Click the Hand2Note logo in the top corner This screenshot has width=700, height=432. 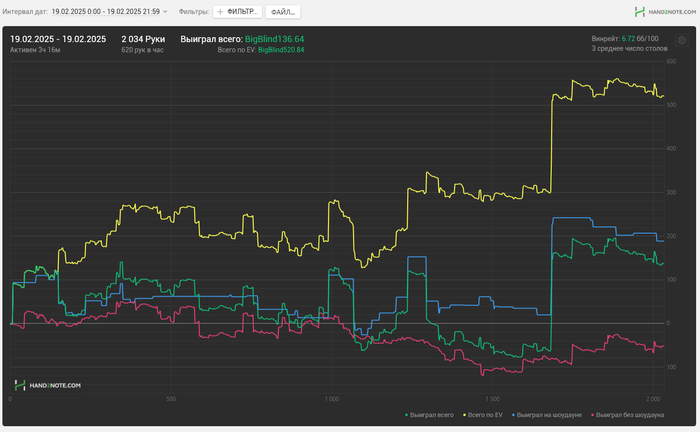point(665,12)
